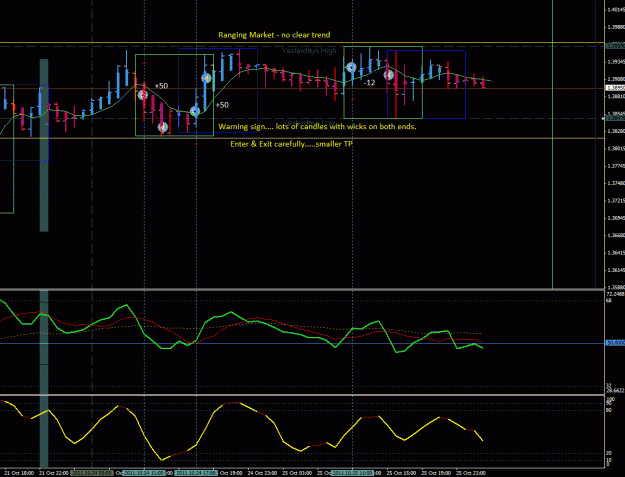Click the "21 Oct 22:00" time axis label
Image resolution: width=625 pixels, height=477 pixels.
point(54,473)
